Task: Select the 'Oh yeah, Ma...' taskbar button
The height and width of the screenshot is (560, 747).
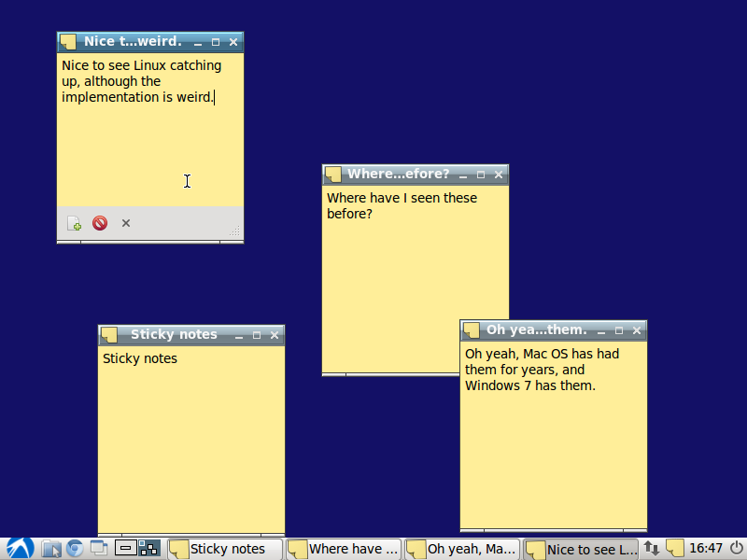Action: 461,549
